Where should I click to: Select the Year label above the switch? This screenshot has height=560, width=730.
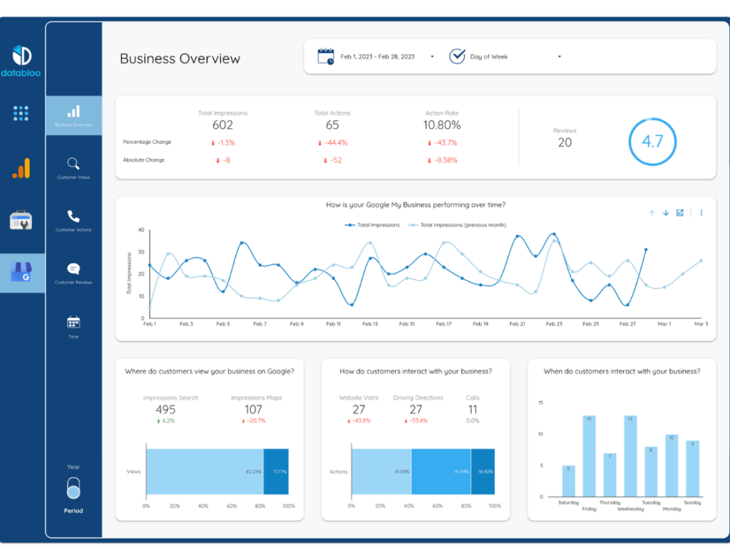click(x=73, y=467)
